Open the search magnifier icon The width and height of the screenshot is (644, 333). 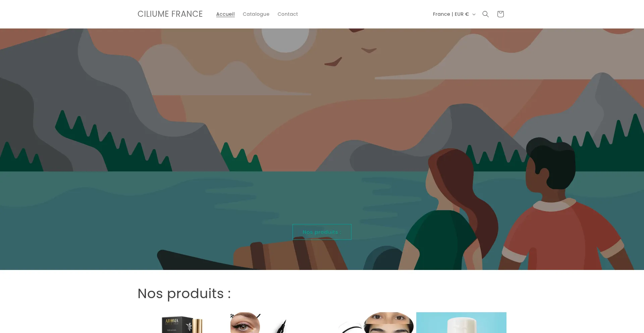pos(485,14)
